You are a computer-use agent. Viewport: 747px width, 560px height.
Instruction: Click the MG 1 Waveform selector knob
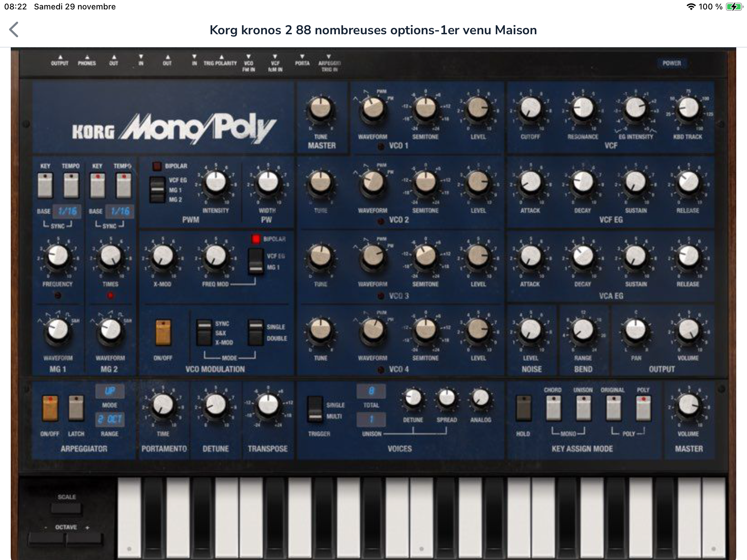coord(58,330)
